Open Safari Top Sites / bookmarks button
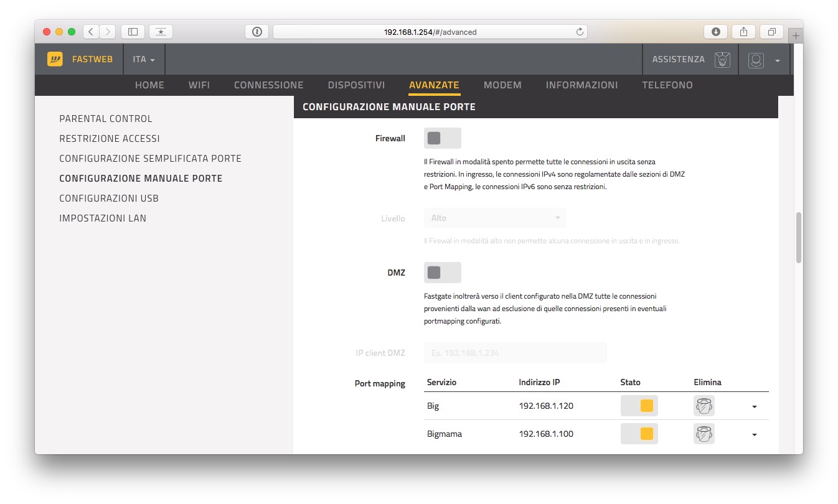 coord(161,32)
